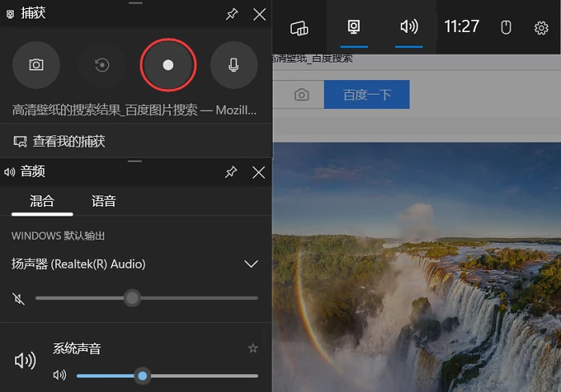Pin the 捕获 capture widget

[x=232, y=14]
